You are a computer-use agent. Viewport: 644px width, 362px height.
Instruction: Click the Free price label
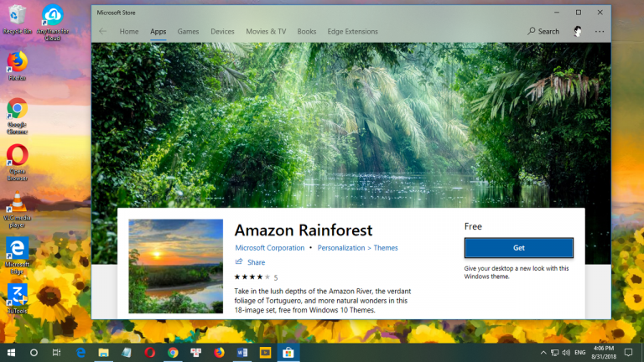pos(473,226)
